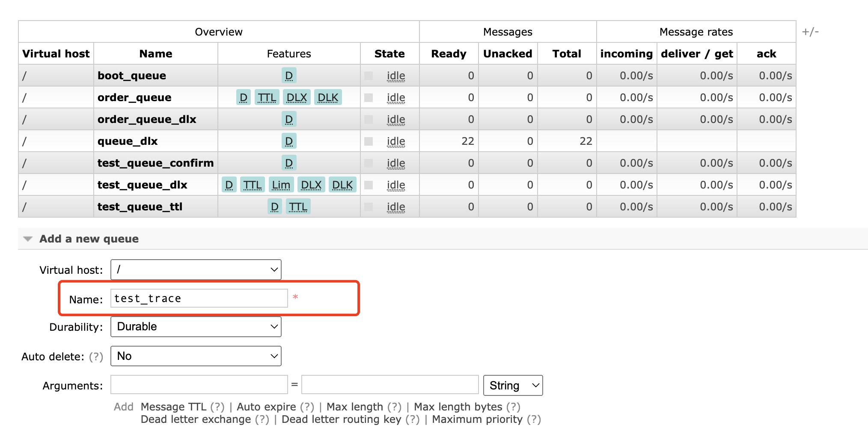Image resolution: width=868 pixels, height=431 pixels.
Task: Sort the table by Name column header
Action: [x=155, y=54]
